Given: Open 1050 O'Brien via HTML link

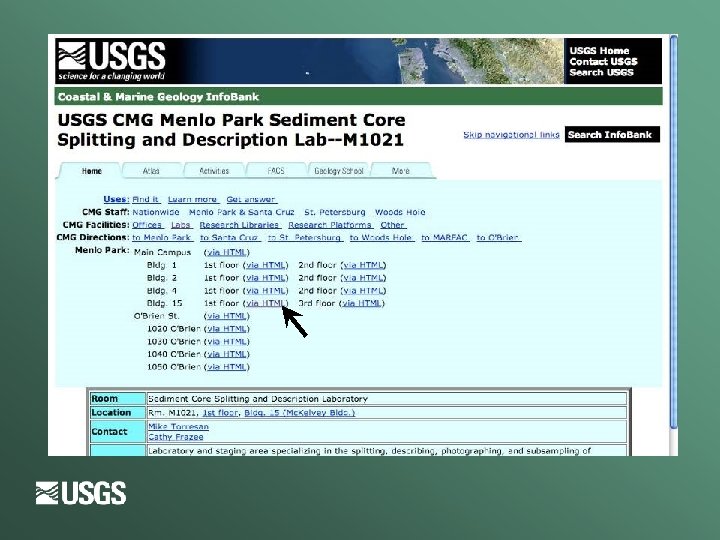Looking at the screenshot, I should point(227,367).
